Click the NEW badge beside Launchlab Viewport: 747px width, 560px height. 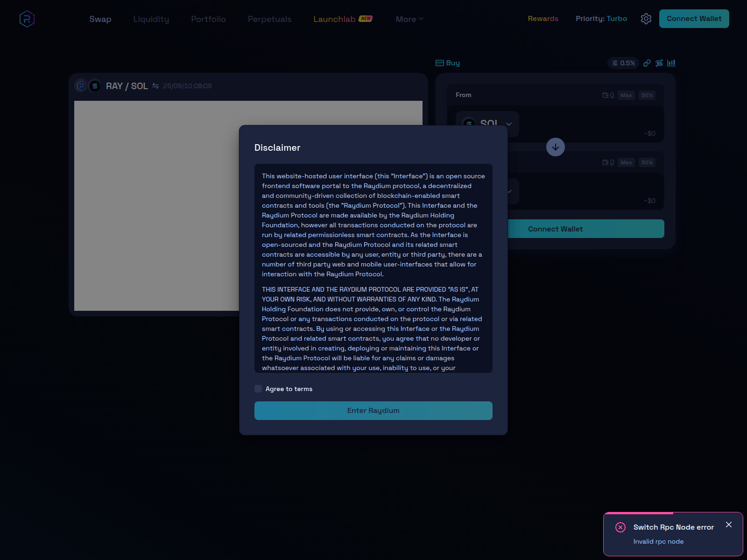[366, 19]
